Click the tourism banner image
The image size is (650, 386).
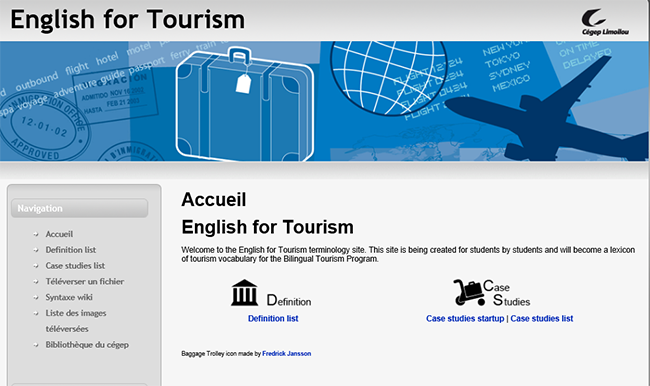click(324, 101)
